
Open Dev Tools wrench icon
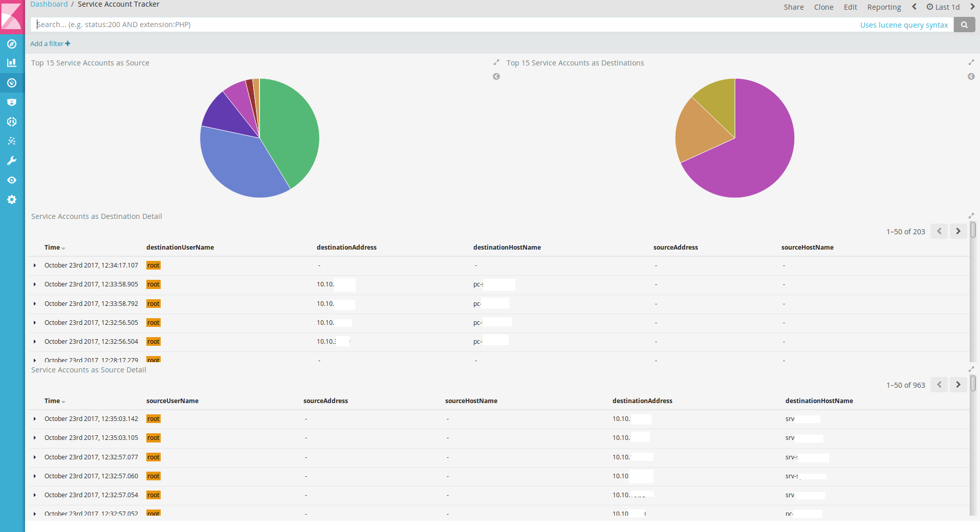pos(12,161)
